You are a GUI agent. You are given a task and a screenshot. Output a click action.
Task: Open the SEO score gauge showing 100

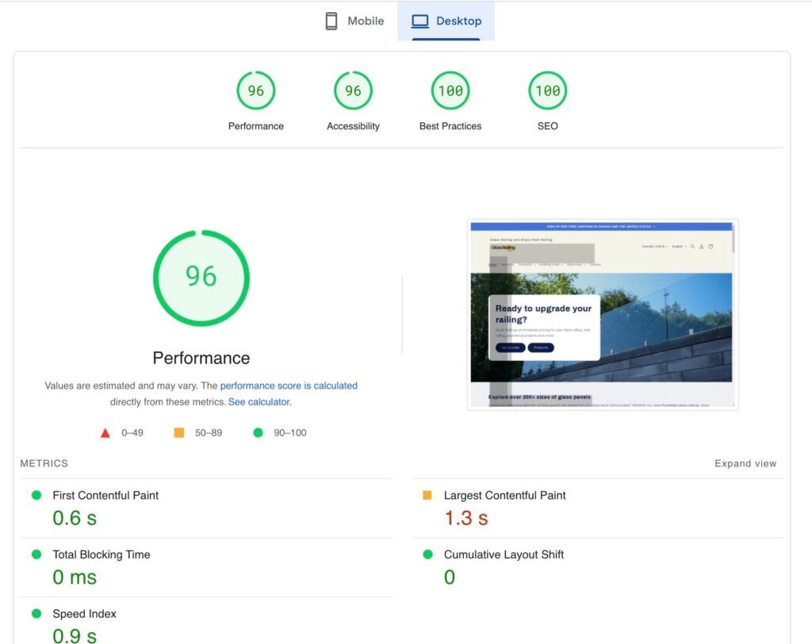point(547,90)
